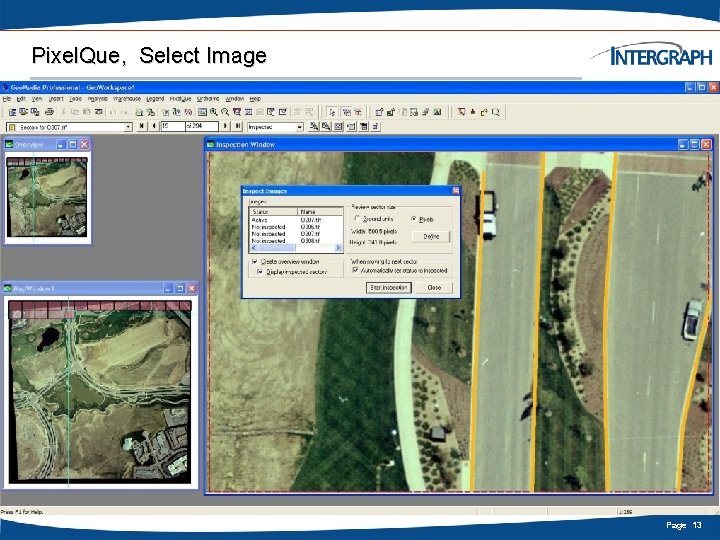Click the scale value in status bar
720x540 pixels.
pos(625,512)
